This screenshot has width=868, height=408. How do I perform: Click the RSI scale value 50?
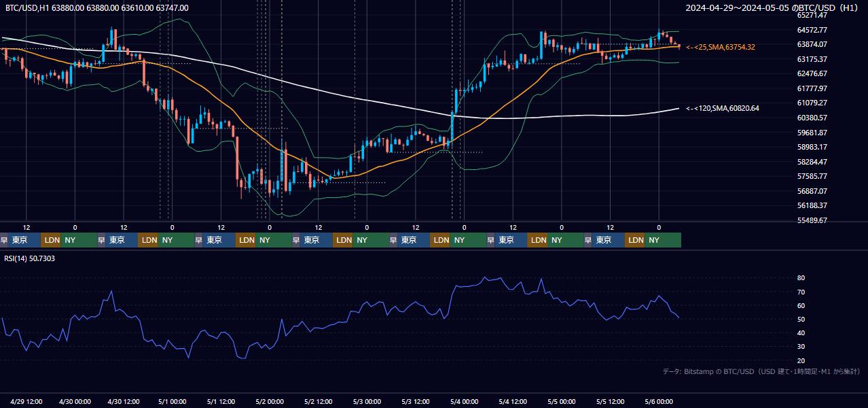pyautogui.click(x=801, y=319)
